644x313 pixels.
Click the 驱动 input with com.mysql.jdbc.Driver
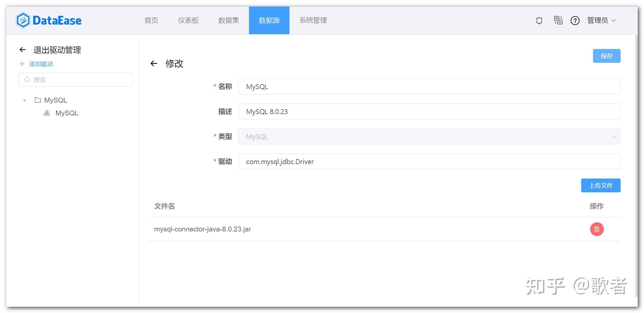pos(429,161)
